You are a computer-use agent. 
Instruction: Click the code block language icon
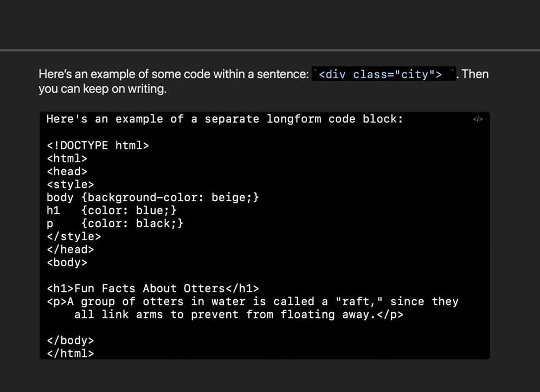(x=478, y=119)
